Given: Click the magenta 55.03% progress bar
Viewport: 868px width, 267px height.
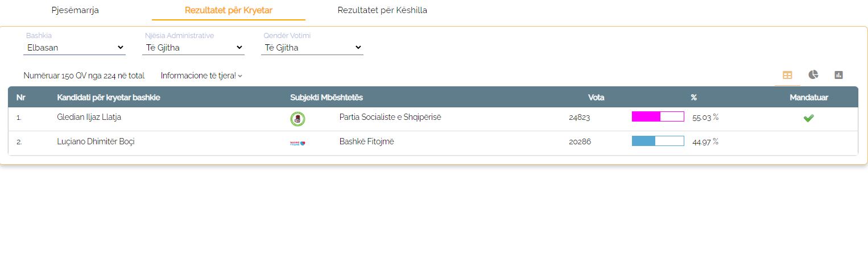Looking at the screenshot, I should tap(658, 117).
